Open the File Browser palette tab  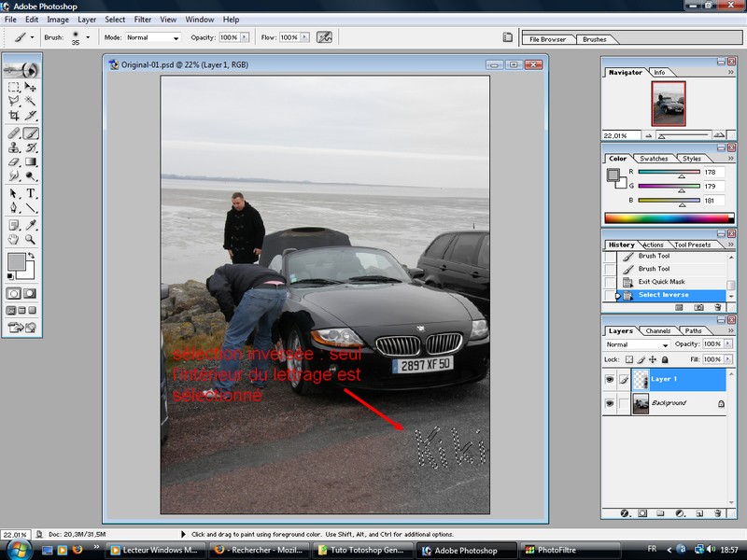coord(547,39)
